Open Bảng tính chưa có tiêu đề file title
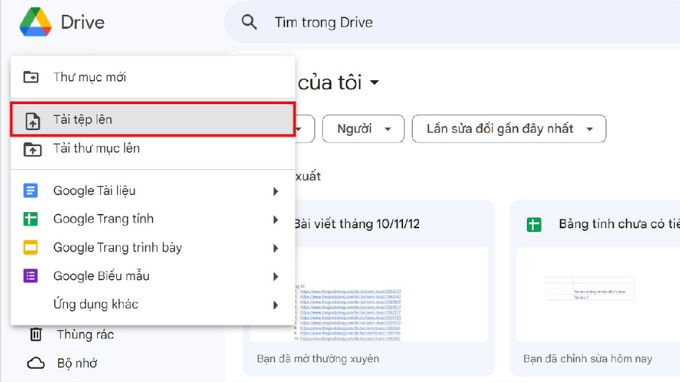The height and width of the screenshot is (382, 680). tap(619, 224)
